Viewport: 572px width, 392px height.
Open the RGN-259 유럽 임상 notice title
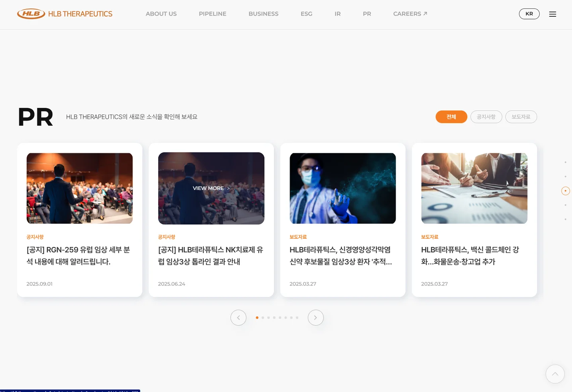(78, 255)
